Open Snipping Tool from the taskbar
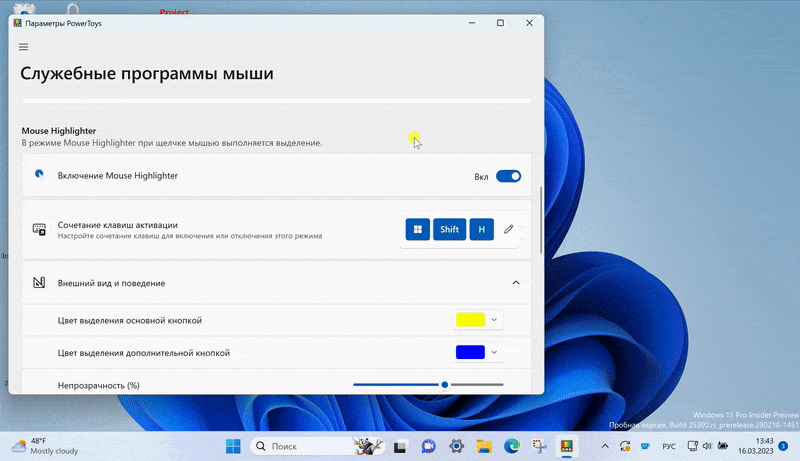Image resolution: width=800 pixels, height=461 pixels. (x=539, y=446)
